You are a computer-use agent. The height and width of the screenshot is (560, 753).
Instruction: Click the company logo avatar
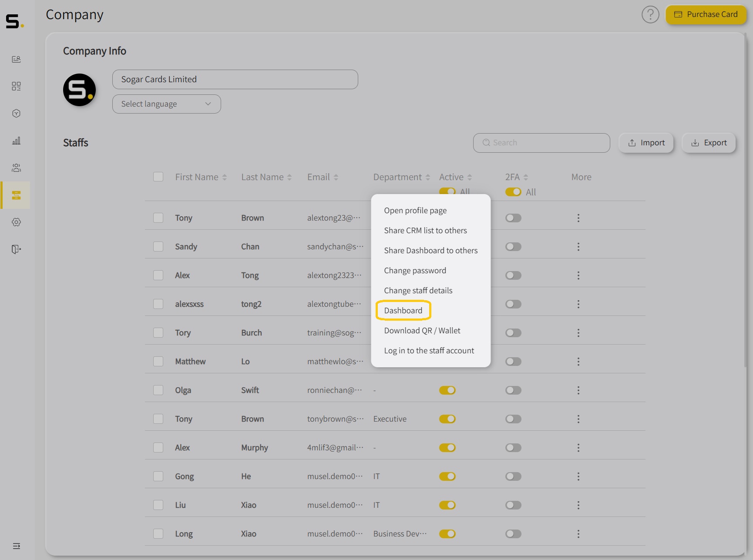tap(79, 90)
